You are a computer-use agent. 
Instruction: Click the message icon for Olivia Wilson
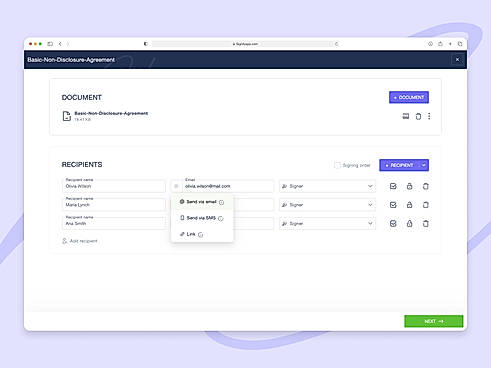point(393,186)
